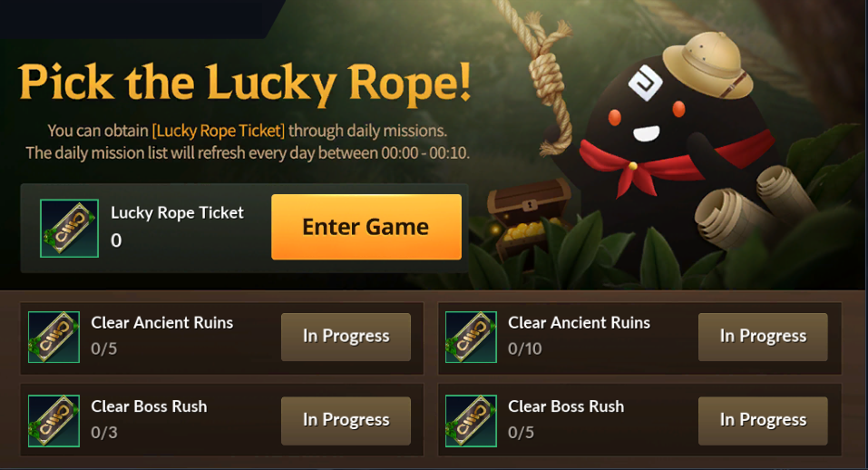The height and width of the screenshot is (470, 868).
Task: Click In Progress for Ancient Ruins 0/5 mission
Action: (346, 337)
